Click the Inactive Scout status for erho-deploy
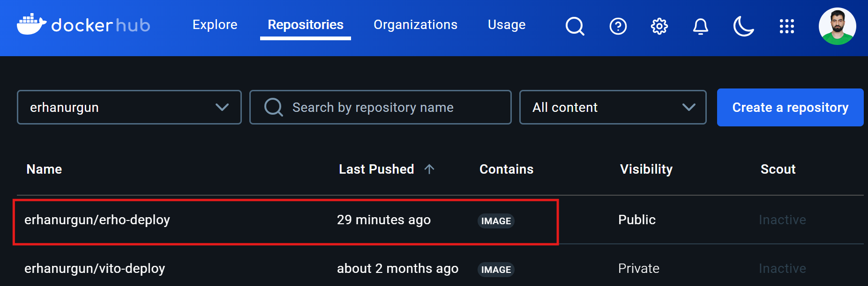The width and height of the screenshot is (868, 286). [782, 220]
